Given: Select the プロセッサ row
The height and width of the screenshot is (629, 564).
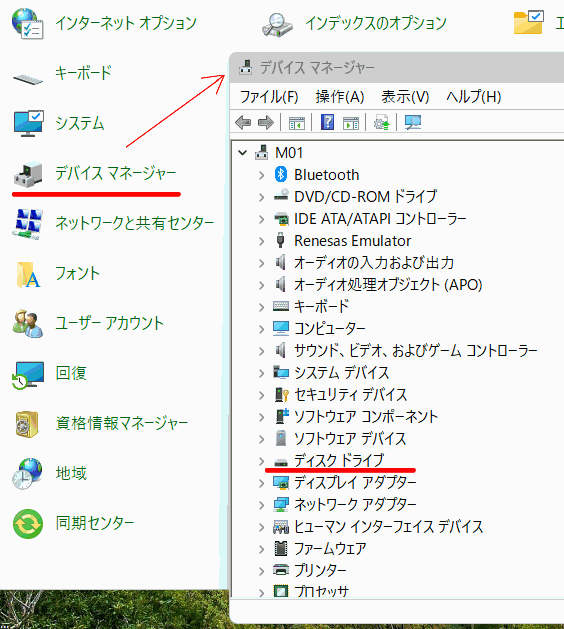Looking at the screenshot, I should click(321, 591).
